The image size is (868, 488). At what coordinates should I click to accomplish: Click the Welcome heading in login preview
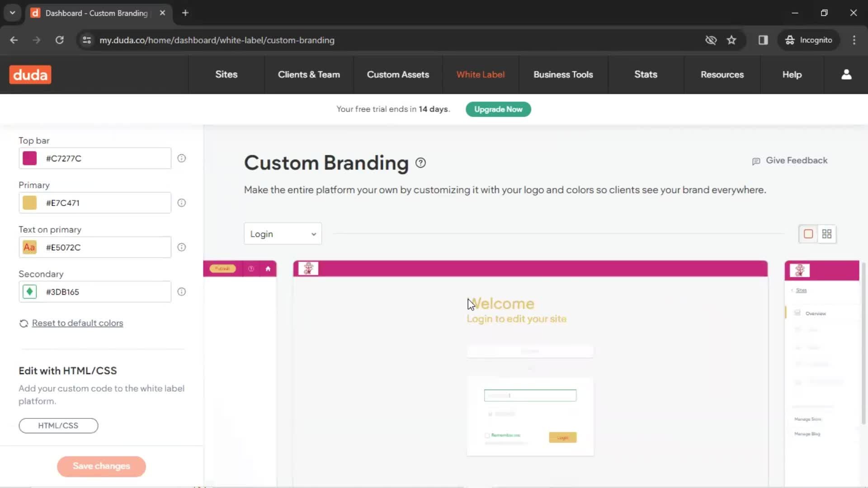coord(501,304)
